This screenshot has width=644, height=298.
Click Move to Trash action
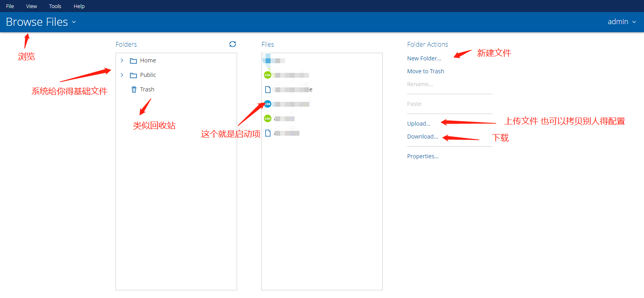point(425,71)
